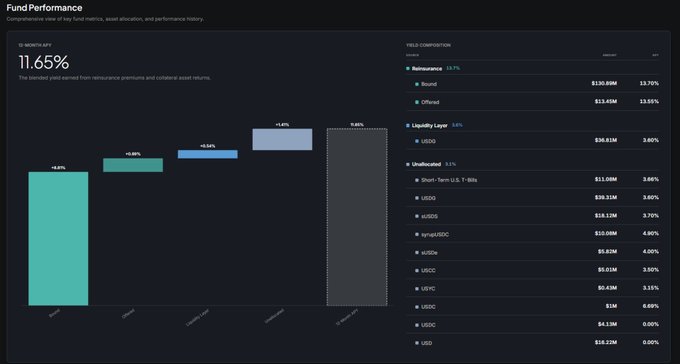Click the Offered bar in the waterfall chart
Screen dimensions: 680x364
[133, 165]
